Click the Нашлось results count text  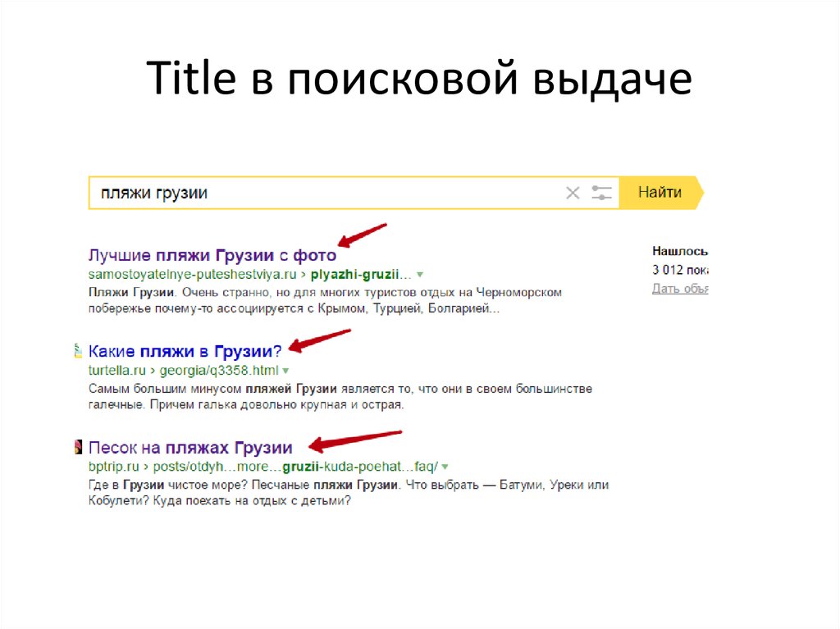[x=680, y=251]
